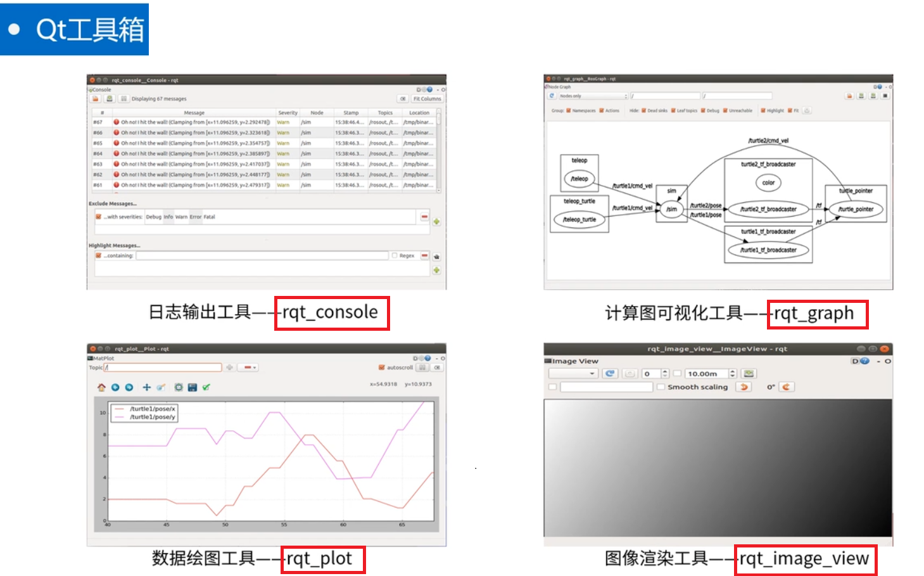Click Fit Columns in rqt_console
The width and height of the screenshot is (924, 576).
coord(427,99)
